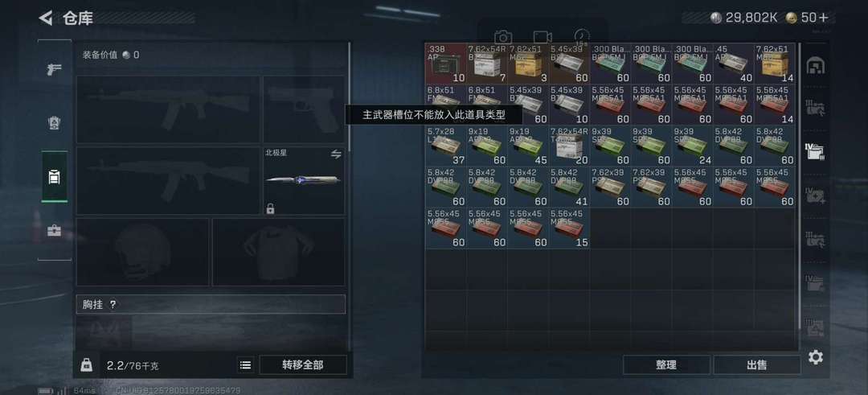Open the helmet-shaped stash icon at right
Image resolution: width=868 pixels, height=395 pixels.
coord(816,67)
